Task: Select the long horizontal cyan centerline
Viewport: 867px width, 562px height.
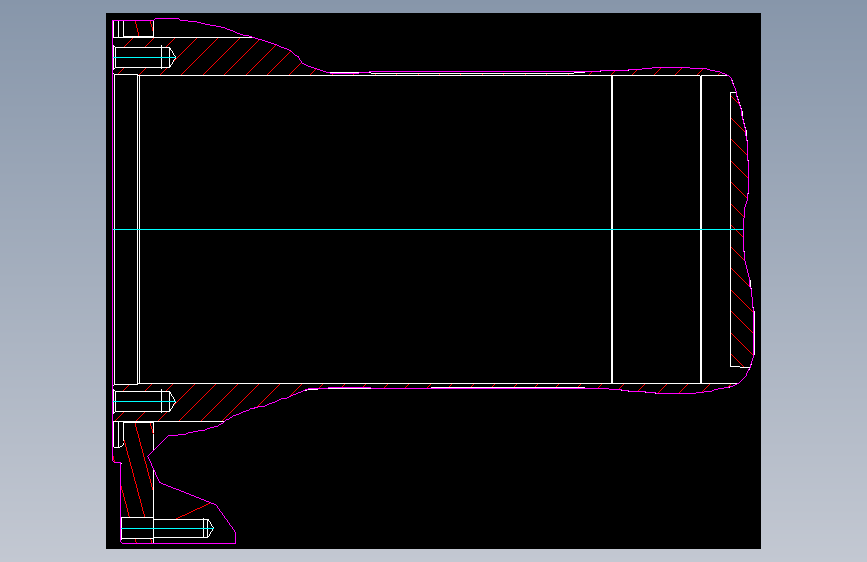Action: tap(428, 229)
